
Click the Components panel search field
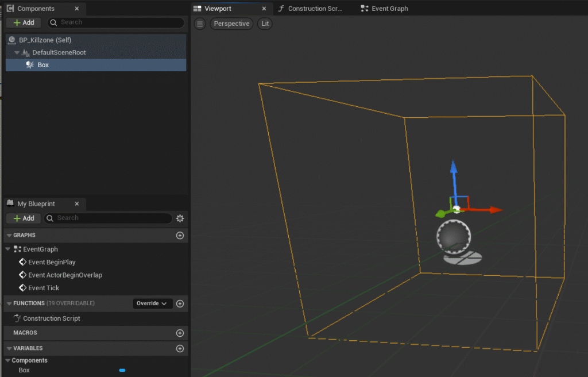tap(121, 22)
